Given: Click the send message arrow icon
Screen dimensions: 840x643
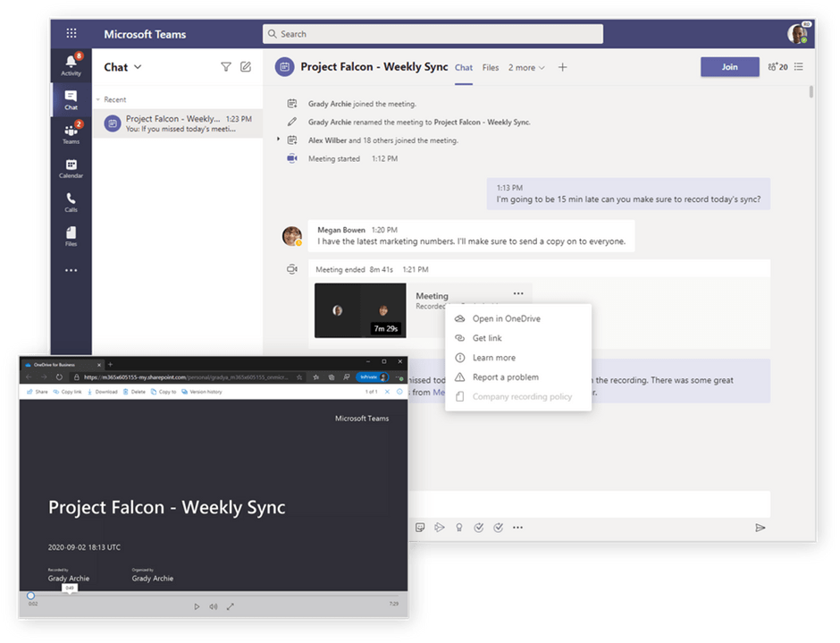Looking at the screenshot, I should (x=760, y=528).
